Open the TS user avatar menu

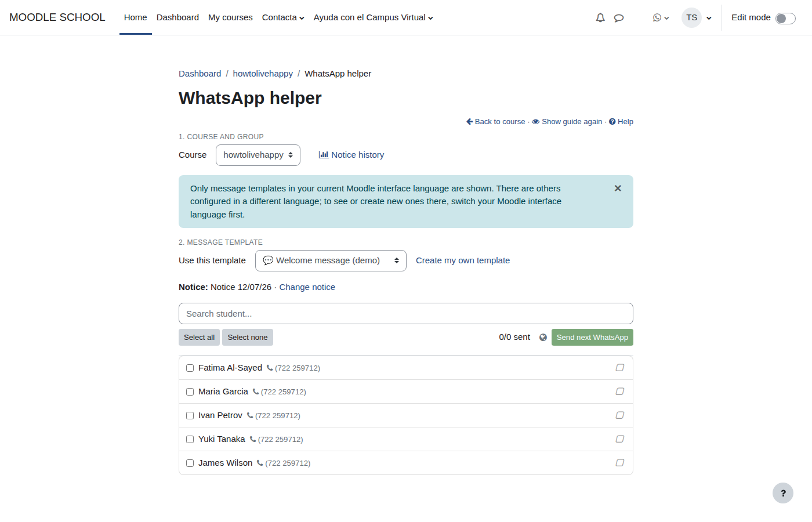click(697, 18)
